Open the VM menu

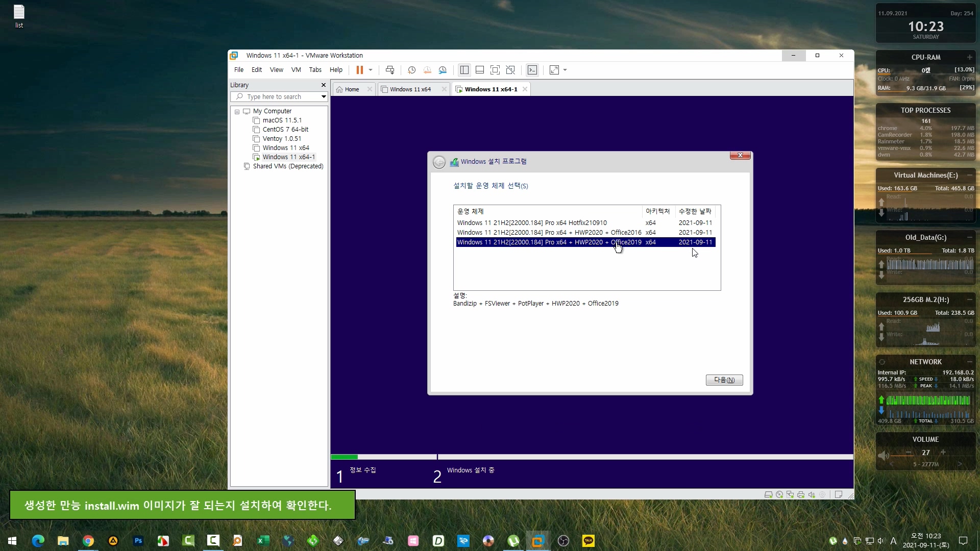pyautogui.click(x=296, y=70)
